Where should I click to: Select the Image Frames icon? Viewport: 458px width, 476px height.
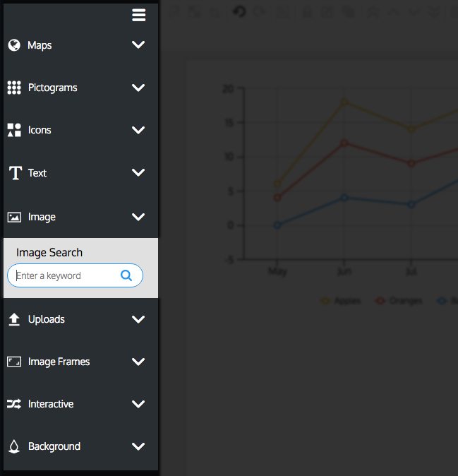[14, 362]
